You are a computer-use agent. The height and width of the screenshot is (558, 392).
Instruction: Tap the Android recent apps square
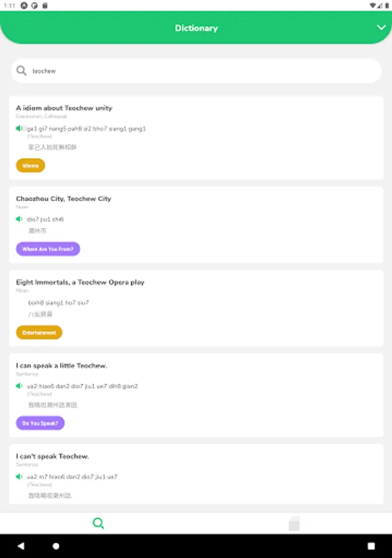(x=371, y=546)
